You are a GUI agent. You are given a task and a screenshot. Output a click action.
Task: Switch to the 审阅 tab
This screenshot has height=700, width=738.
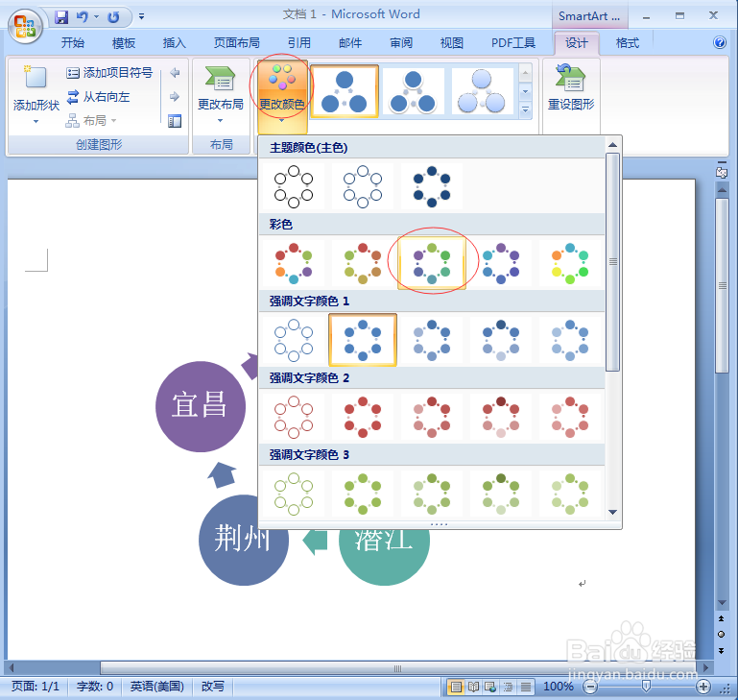(401, 43)
